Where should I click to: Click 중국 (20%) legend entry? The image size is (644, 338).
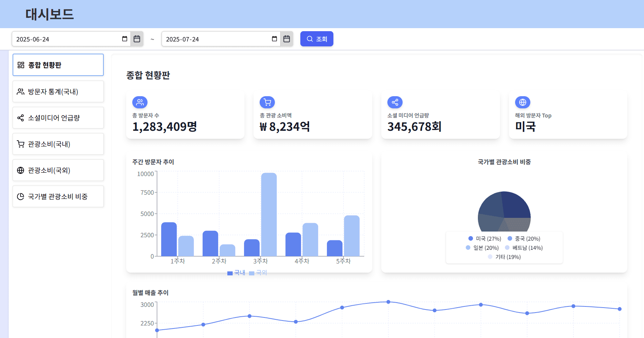524,239
